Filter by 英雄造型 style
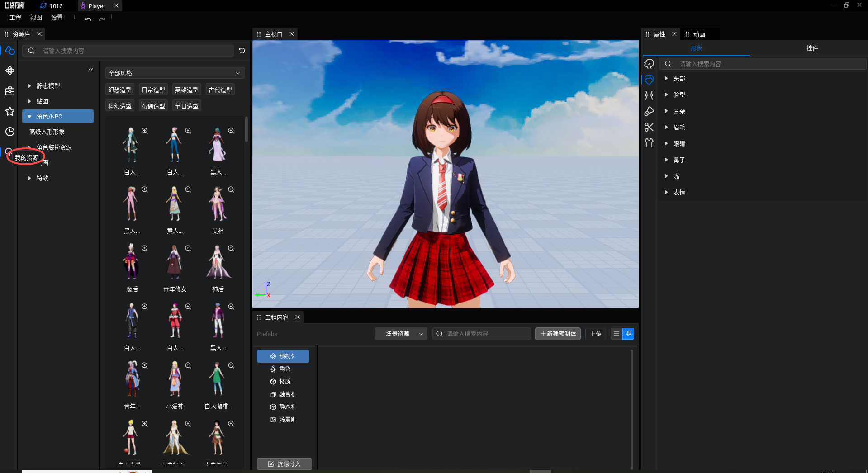The height and width of the screenshot is (473, 868). click(187, 90)
